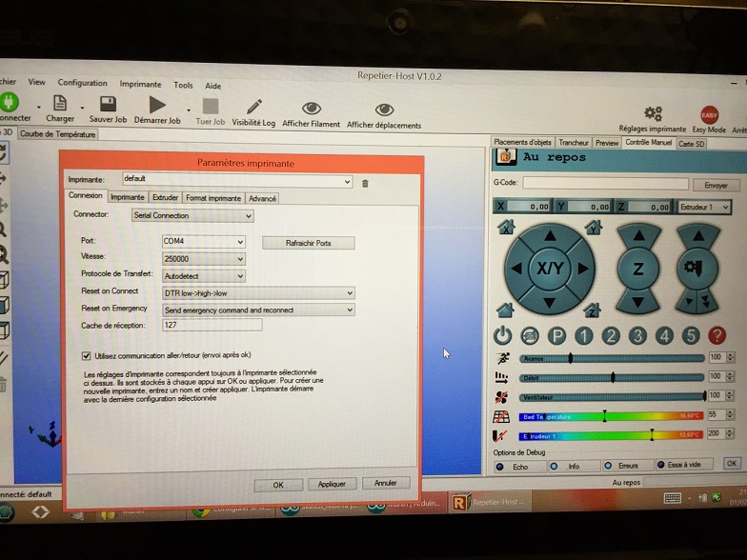The height and width of the screenshot is (560, 747).
Task: Open Vitesse 250000 baud dropdown
Action: point(204,259)
